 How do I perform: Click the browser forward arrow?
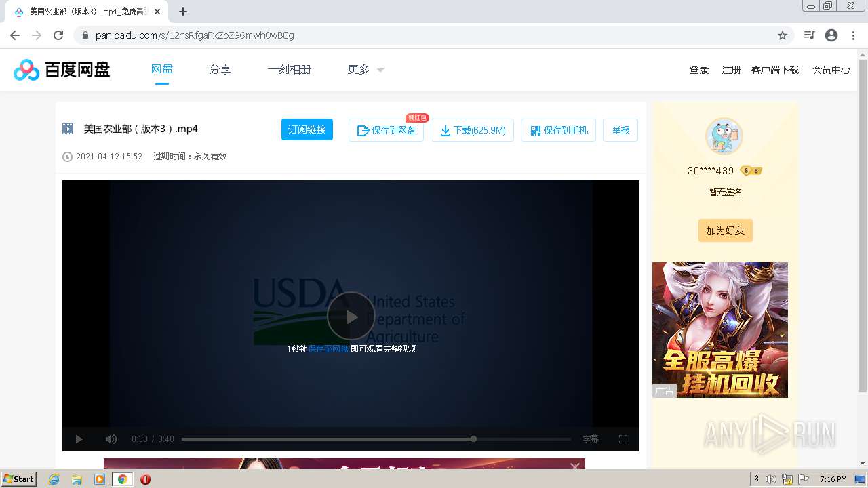coord(37,35)
